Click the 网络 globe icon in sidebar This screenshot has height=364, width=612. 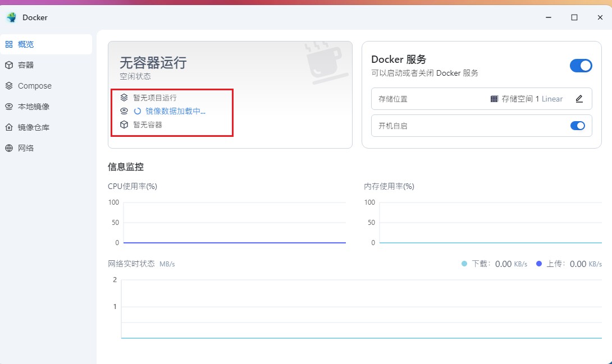tap(9, 148)
